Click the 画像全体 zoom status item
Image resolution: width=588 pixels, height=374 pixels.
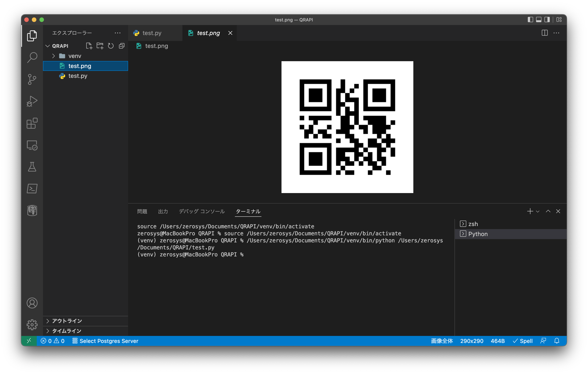point(442,341)
